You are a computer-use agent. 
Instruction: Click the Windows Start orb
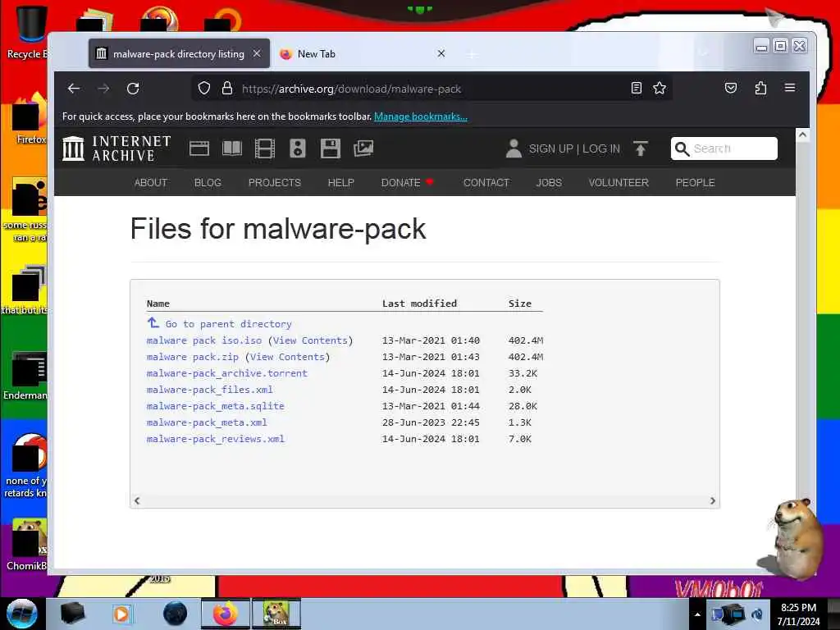coord(22,614)
